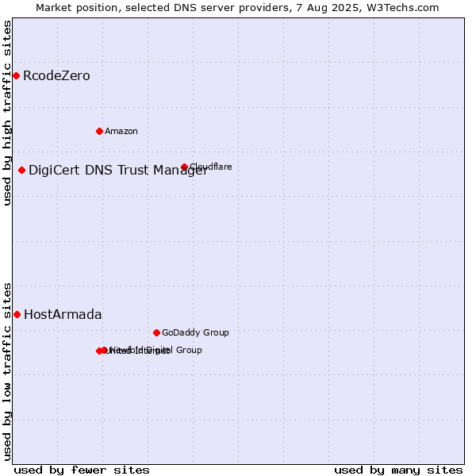Click the 'used by many sites' axis label

pos(398,470)
